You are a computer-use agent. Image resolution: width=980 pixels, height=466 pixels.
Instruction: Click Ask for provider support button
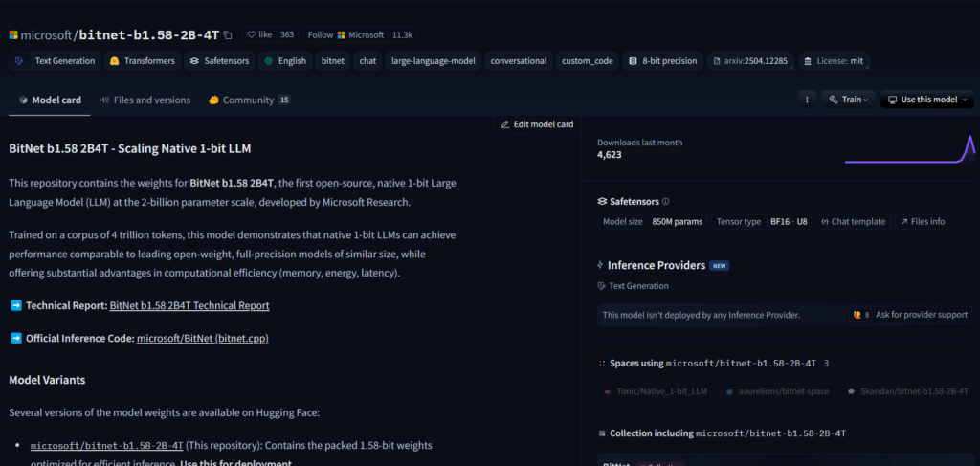pos(910,315)
